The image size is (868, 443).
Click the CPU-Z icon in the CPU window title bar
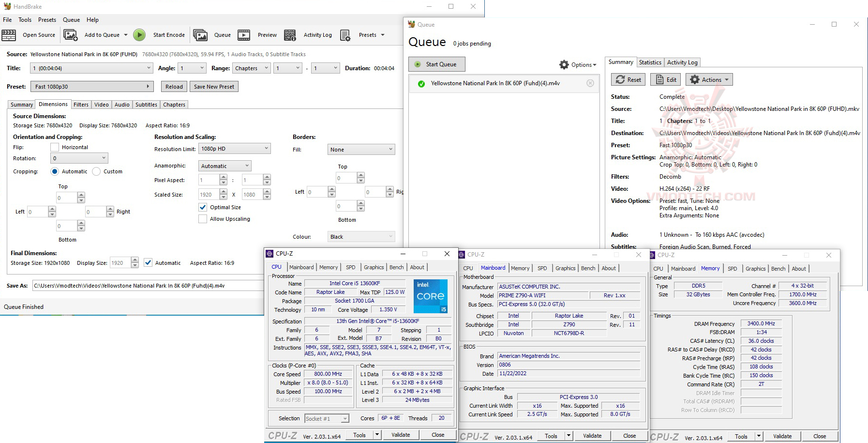269,254
